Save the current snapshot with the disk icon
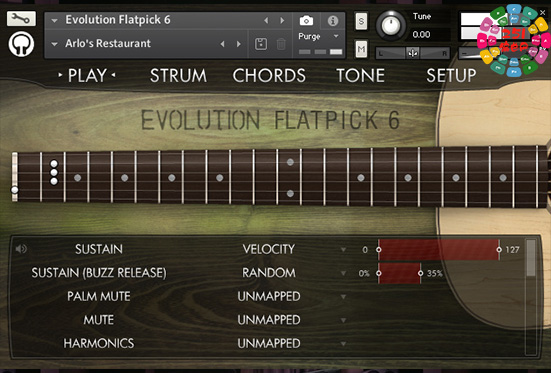Screen dimensions: 551x373 click(261, 44)
